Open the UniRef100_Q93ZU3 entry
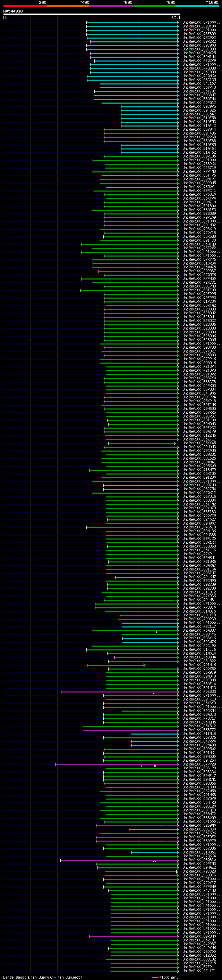This screenshot has height=980, width=222. click(199, 485)
